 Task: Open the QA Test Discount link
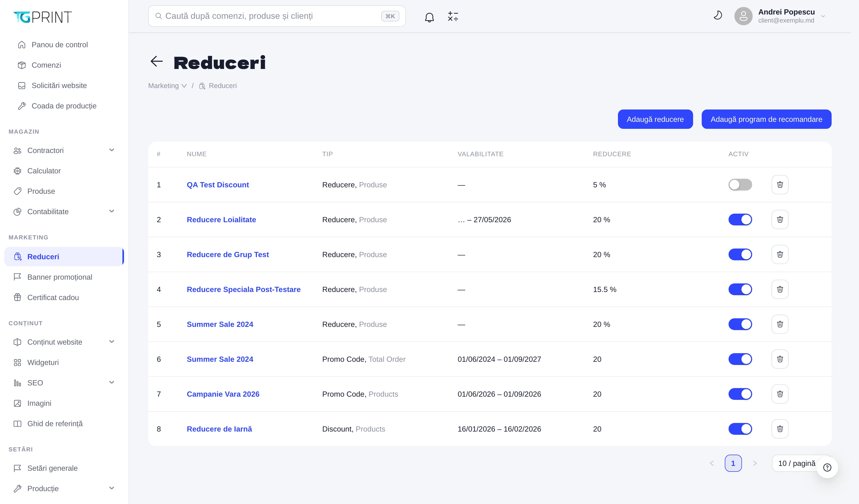coord(218,185)
